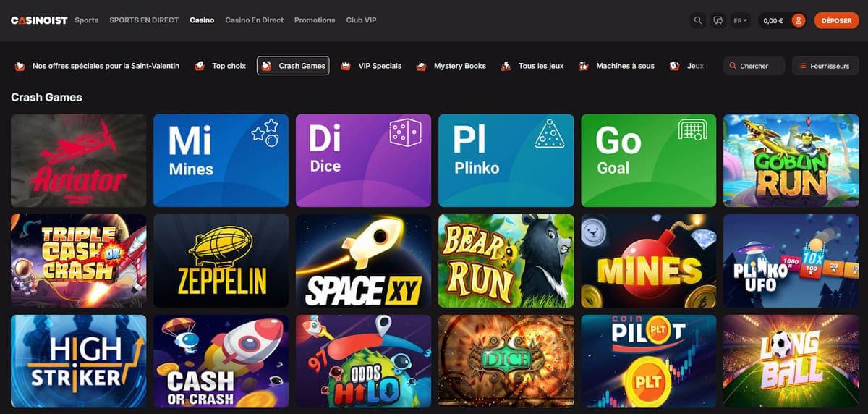The image size is (868, 414).
Task: Click the Tous les jeux category icon
Action: tap(506, 66)
